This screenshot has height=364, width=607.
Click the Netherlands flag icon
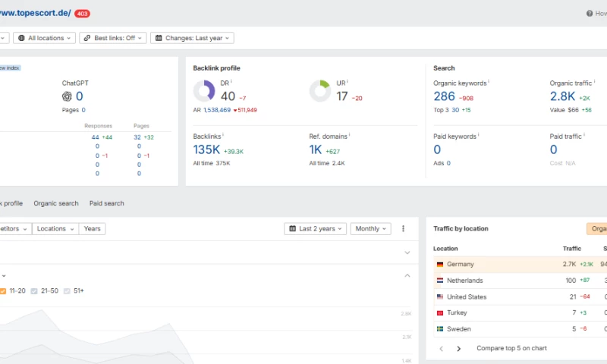(440, 281)
